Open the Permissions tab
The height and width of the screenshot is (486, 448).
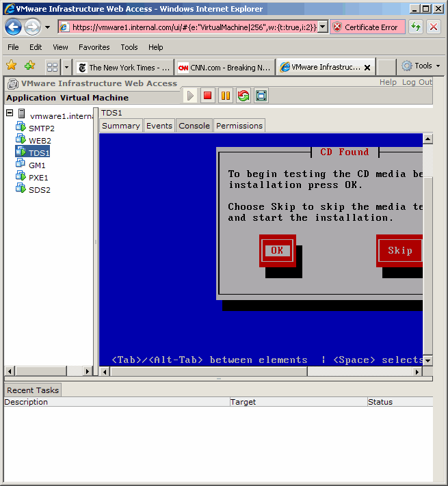tap(239, 126)
